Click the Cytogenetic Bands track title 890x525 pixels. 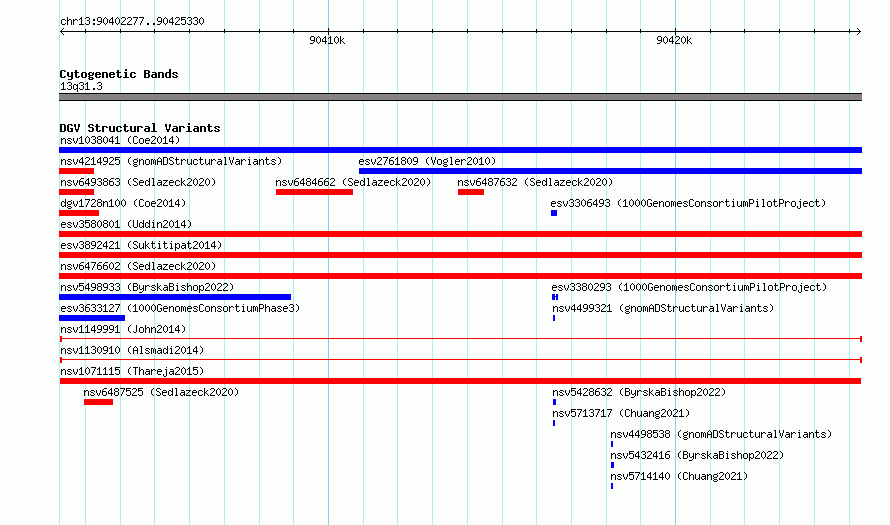pyautogui.click(x=119, y=74)
